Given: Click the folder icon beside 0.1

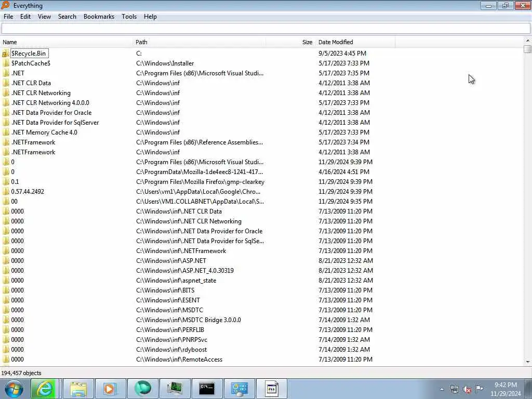Looking at the screenshot, I should pos(5,182).
